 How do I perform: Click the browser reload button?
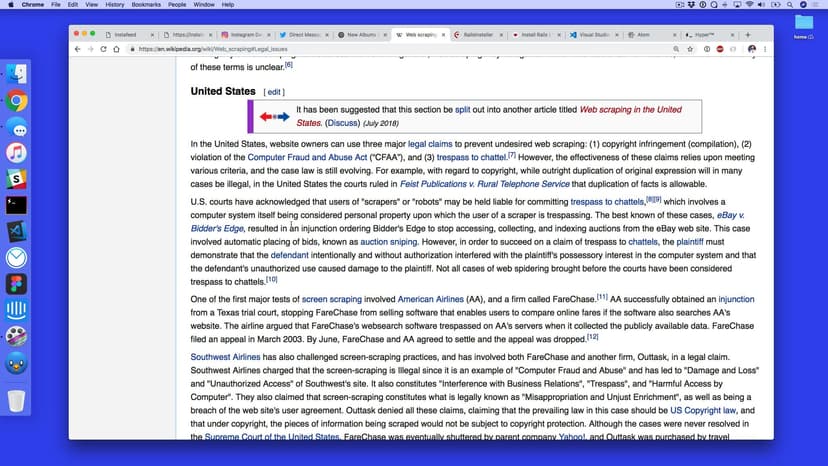pos(103,48)
